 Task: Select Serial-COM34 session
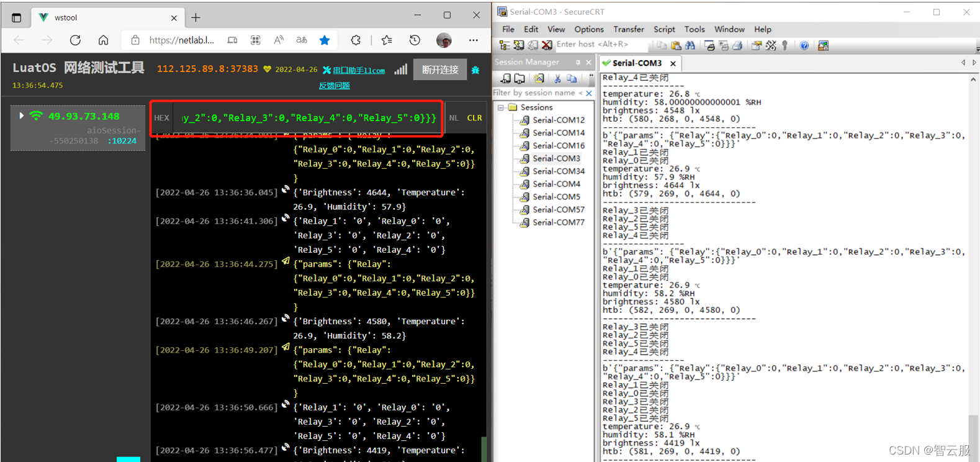[x=559, y=171]
